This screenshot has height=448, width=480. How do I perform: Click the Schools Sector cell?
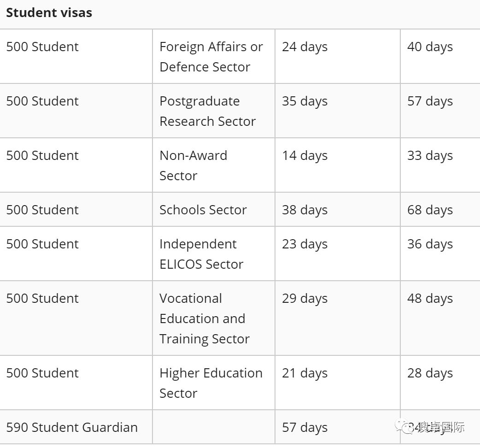pos(203,210)
